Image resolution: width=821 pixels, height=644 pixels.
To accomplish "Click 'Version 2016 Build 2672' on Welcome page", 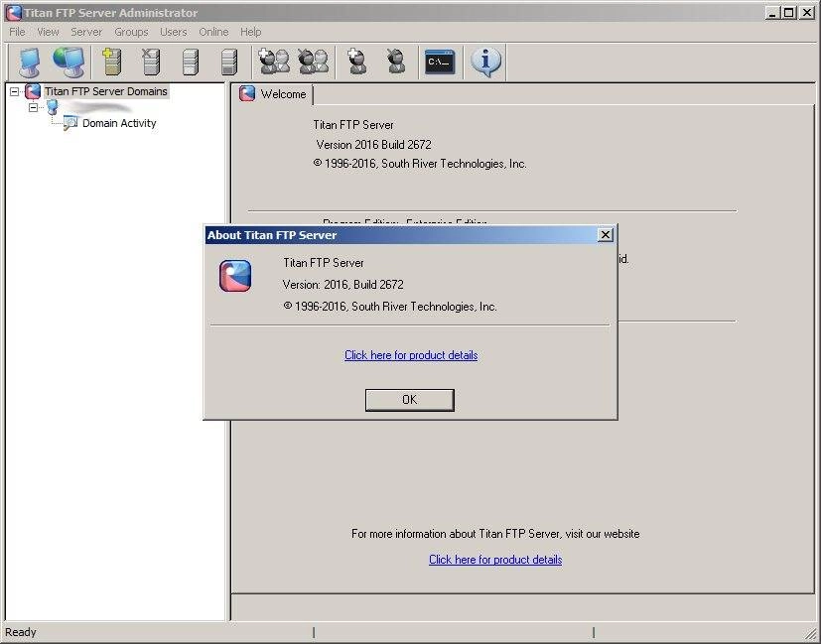I will tap(374, 145).
